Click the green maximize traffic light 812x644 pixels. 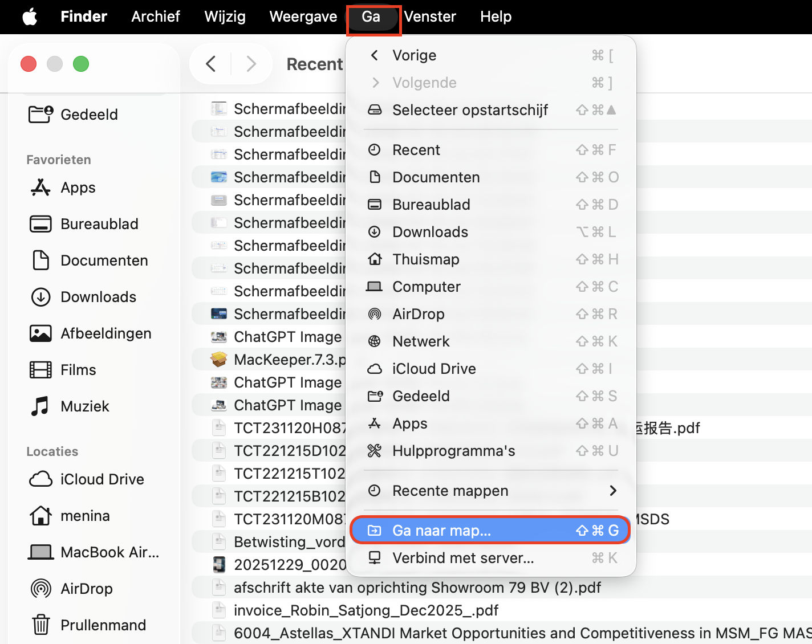(81, 64)
